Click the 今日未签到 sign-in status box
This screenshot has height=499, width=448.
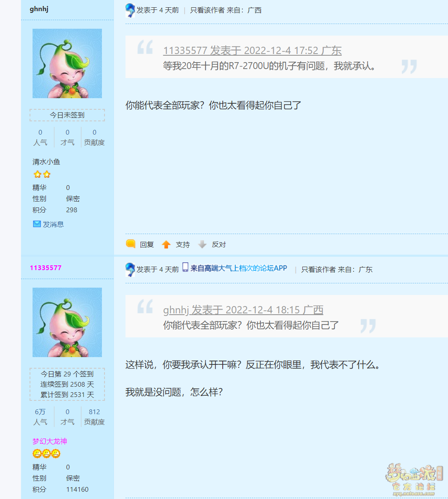[x=67, y=115]
